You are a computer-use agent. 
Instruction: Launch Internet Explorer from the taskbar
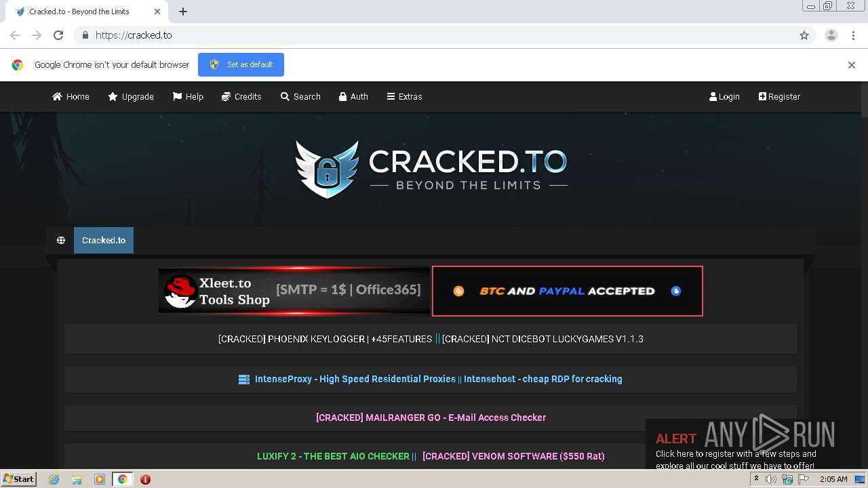[x=54, y=479]
